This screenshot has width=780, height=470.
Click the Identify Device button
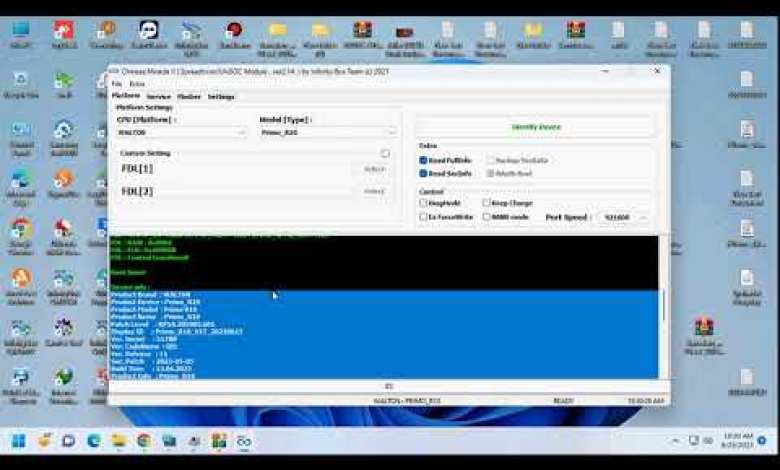536,127
